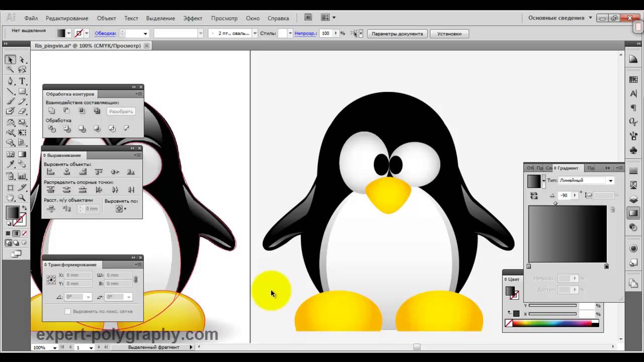Viewport: 644px width, 362px height.
Task: Select the Artboard tool
Action: click(x=10, y=188)
